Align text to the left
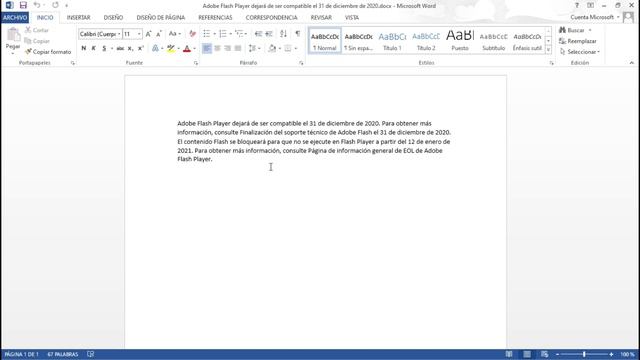Screen dimensions: 640x360 (207, 49)
